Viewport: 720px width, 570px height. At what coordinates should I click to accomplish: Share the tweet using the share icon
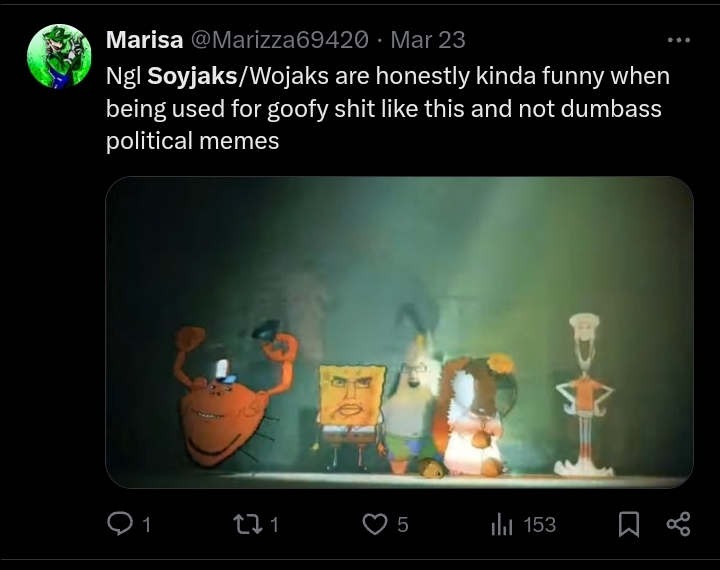tap(678, 524)
